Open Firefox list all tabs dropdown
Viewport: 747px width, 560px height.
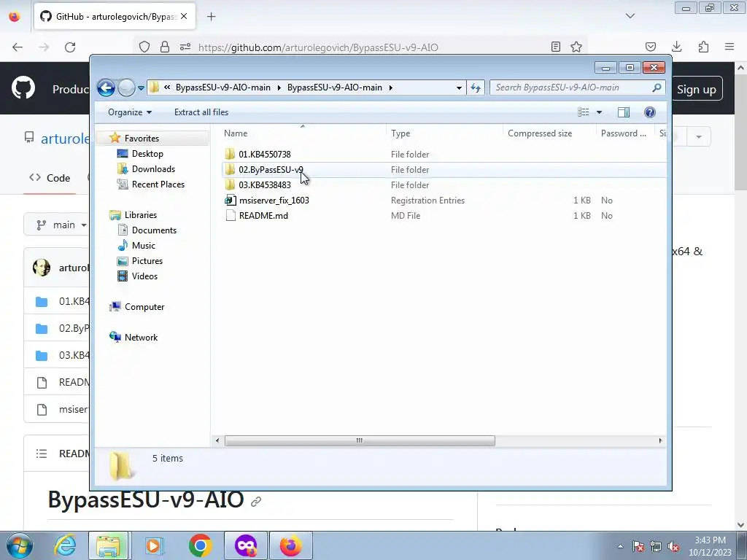(630, 16)
